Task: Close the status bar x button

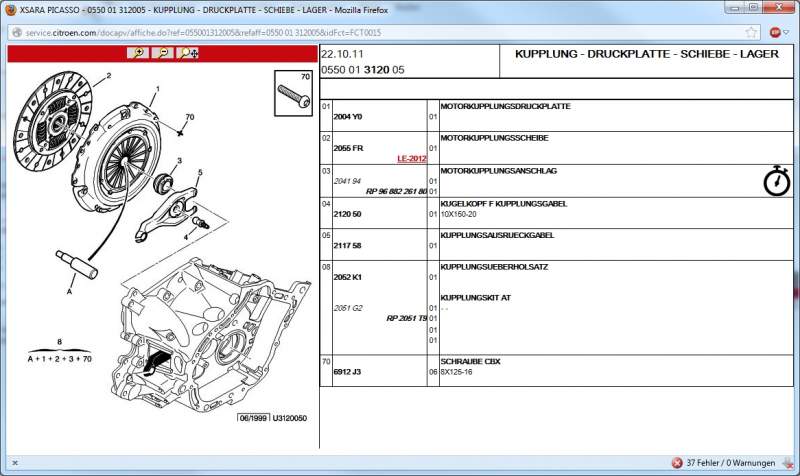Action: coord(15,463)
